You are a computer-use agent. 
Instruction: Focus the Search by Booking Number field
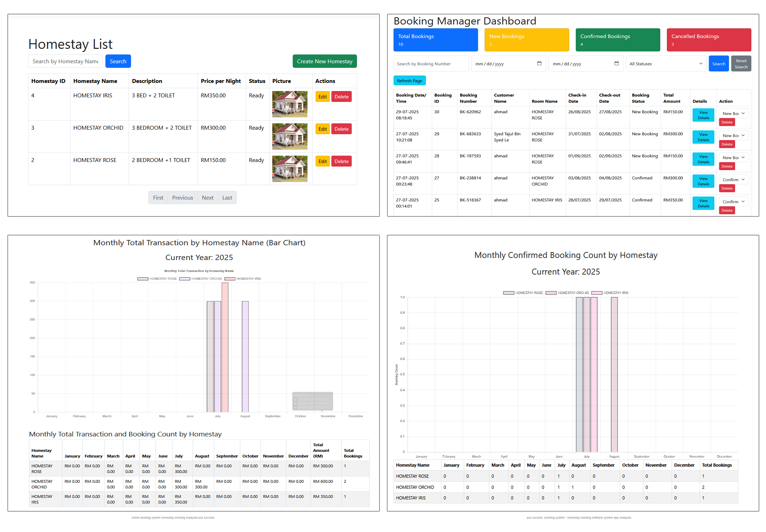pos(431,64)
